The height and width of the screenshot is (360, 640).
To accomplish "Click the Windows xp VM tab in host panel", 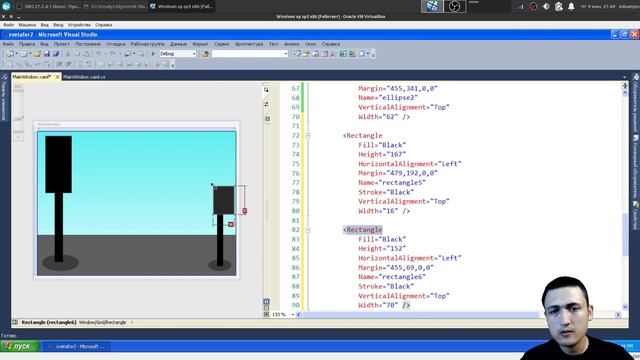I will click(x=181, y=6).
